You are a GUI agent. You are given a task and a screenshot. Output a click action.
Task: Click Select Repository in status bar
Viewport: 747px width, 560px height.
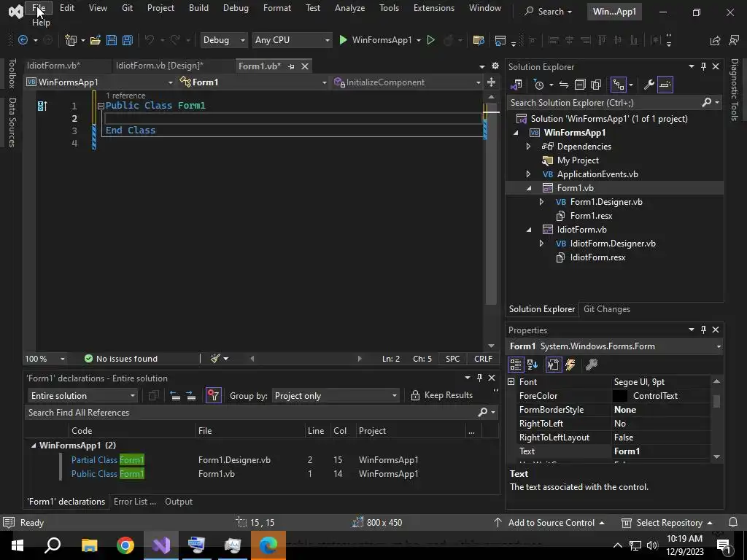coord(667,522)
